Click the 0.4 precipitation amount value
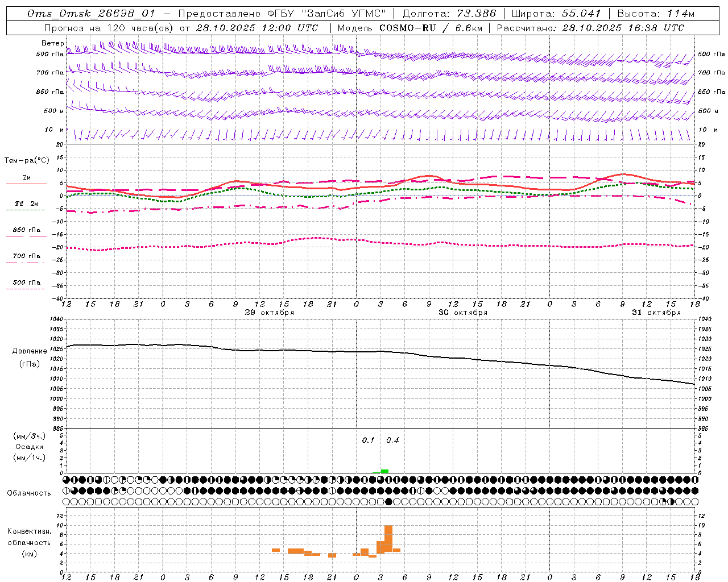728x582 pixels. tap(392, 440)
